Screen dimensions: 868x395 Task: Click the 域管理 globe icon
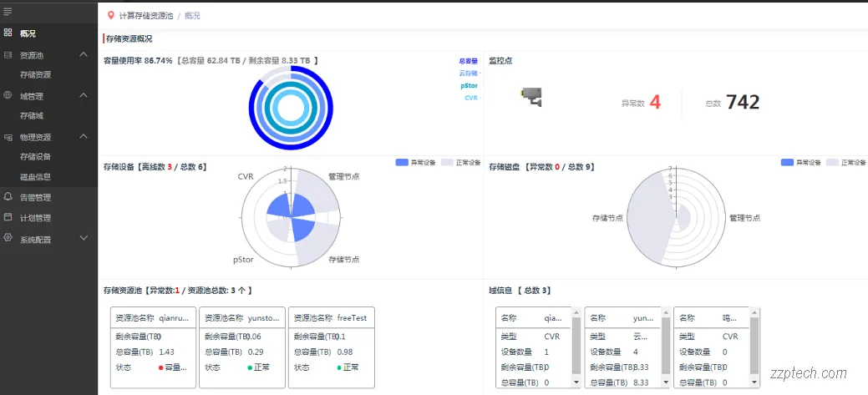coord(8,95)
